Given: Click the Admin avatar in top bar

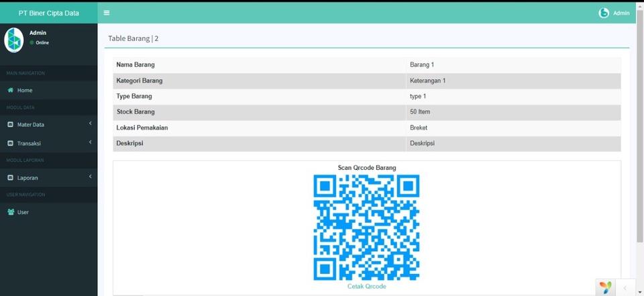Looking at the screenshot, I should tap(603, 13).
